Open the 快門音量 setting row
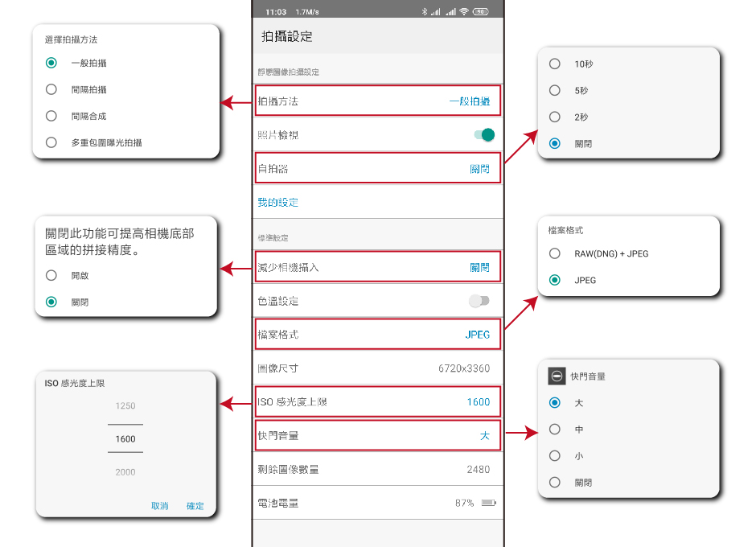The width and height of the screenshot is (756, 547). coord(378,435)
